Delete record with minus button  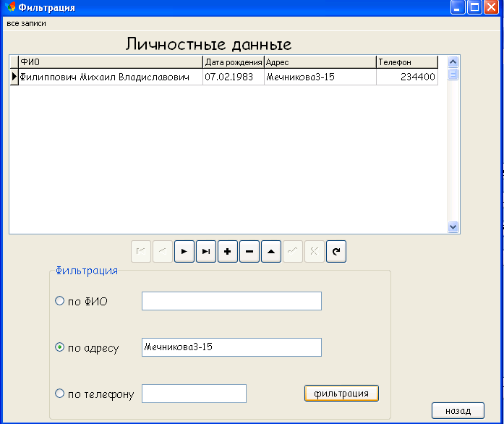tap(249, 251)
